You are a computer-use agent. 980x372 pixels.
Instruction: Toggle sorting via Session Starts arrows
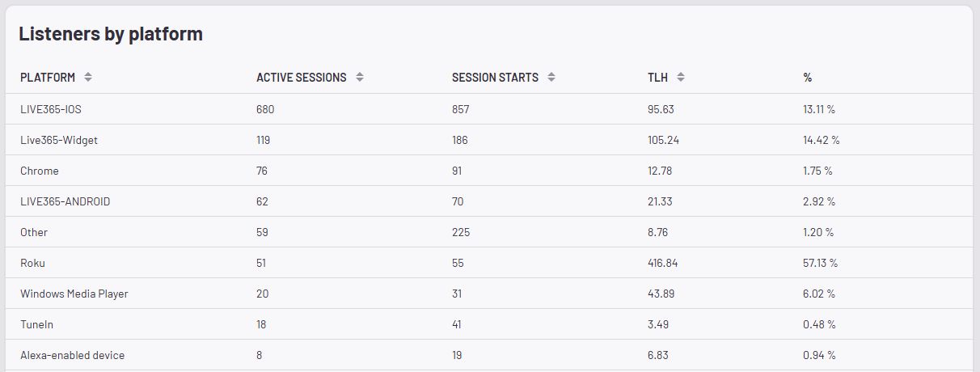click(x=551, y=78)
